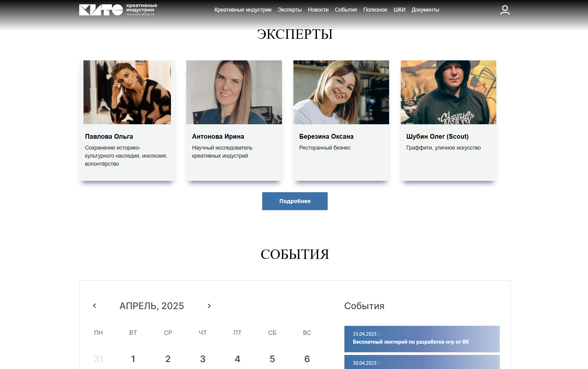Image resolution: width=588 pixels, height=369 pixels.
Task: Open the Эксперты navigation link
Action: pos(290,10)
